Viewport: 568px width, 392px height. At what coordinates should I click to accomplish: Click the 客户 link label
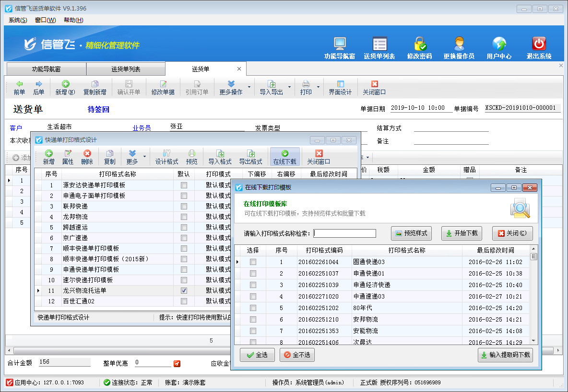pos(16,128)
